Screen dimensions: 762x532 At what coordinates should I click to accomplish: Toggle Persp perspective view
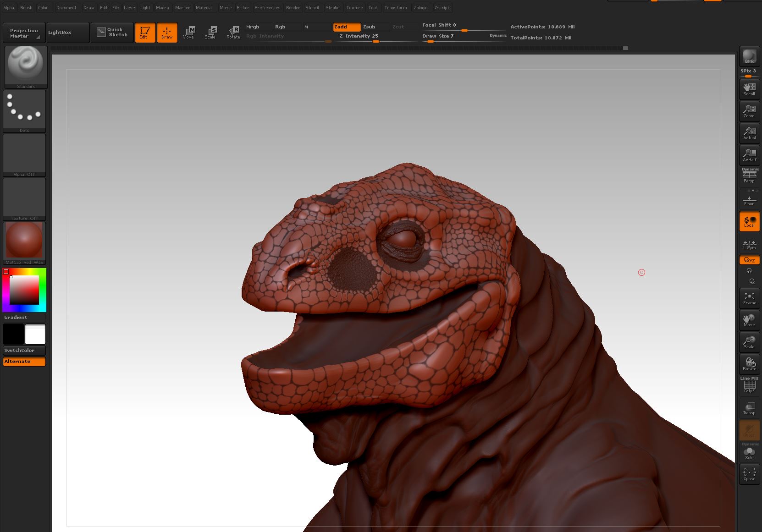pyautogui.click(x=749, y=177)
